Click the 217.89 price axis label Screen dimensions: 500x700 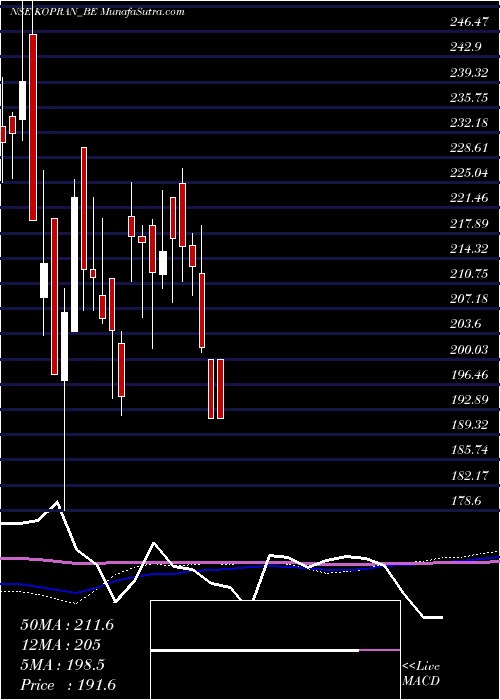(x=469, y=224)
